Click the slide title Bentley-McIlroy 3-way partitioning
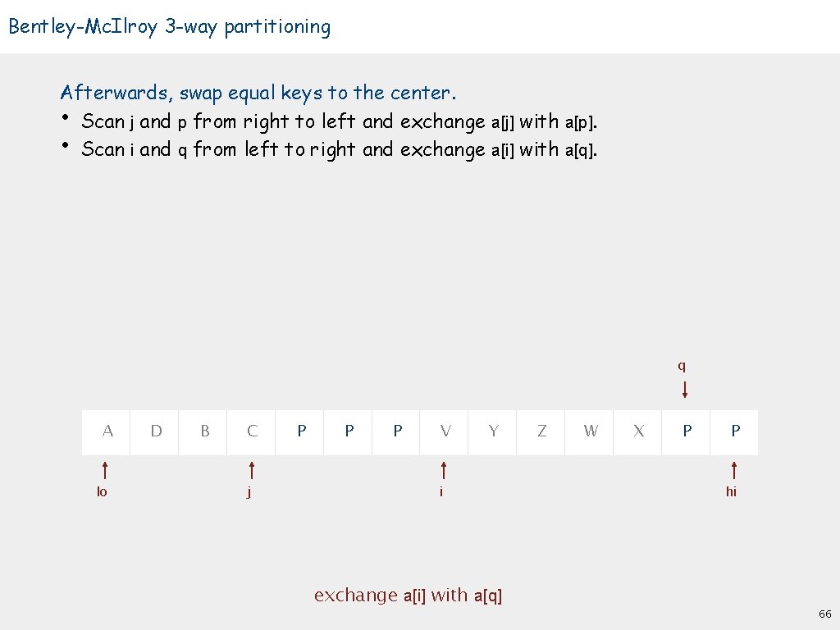 coord(169,27)
